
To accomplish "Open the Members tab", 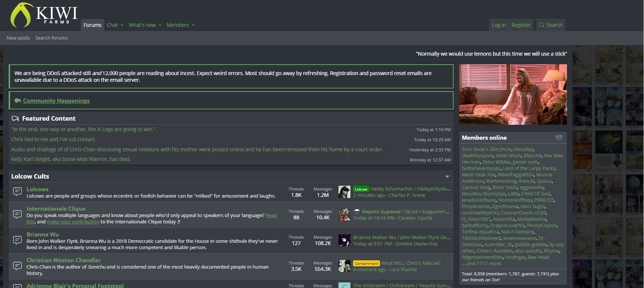I will (x=178, y=25).
